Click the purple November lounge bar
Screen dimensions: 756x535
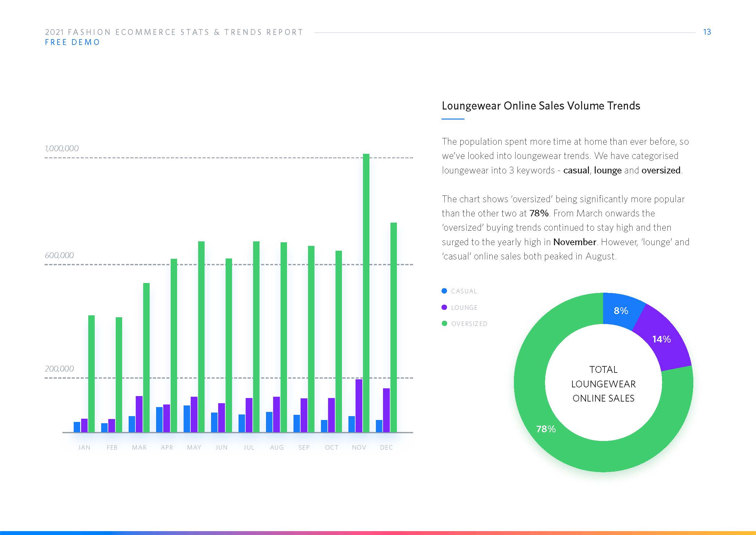click(358, 405)
